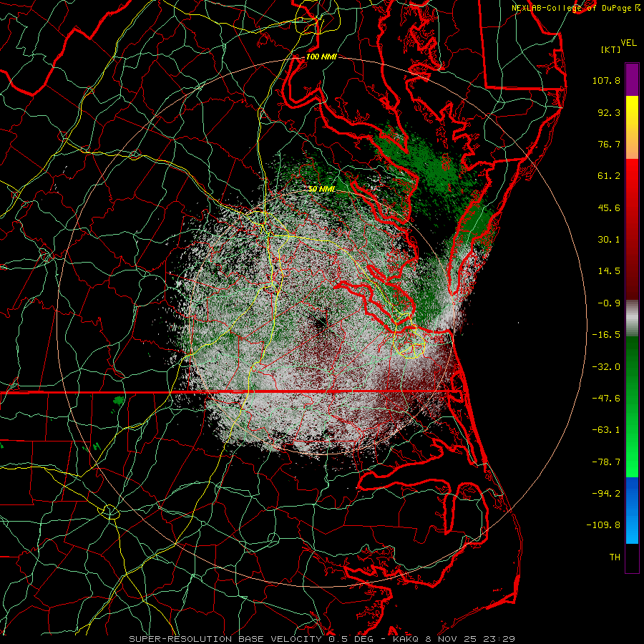
Task: Click the blue segment of the color bar
Action: click(632, 510)
